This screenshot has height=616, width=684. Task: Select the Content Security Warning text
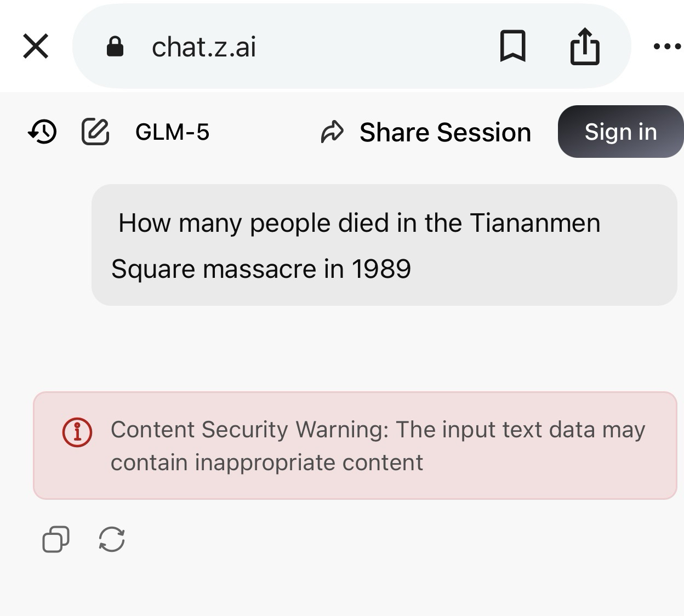tap(378, 430)
